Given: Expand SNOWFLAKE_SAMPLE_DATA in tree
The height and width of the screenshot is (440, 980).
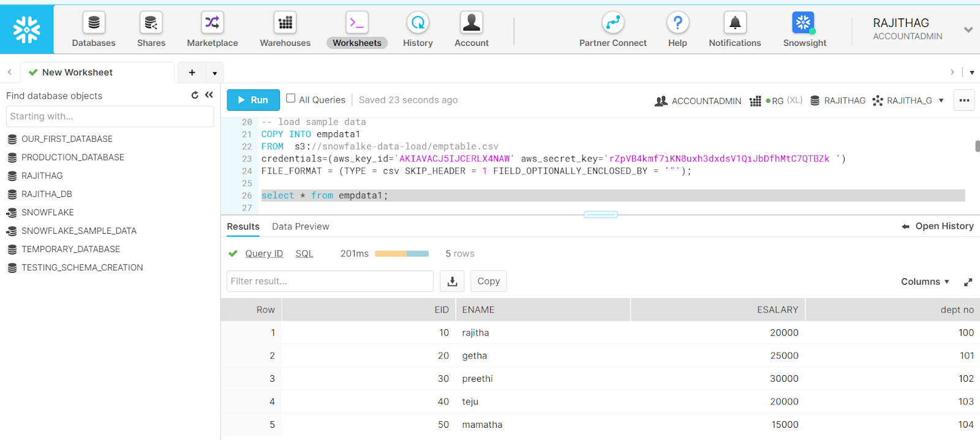Looking at the screenshot, I should (x=78, y=231).
